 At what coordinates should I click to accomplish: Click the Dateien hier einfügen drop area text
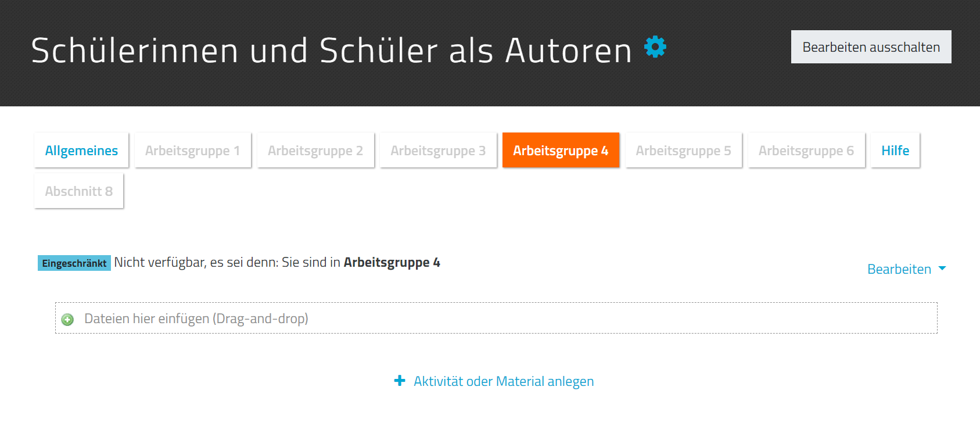point(196,318)
